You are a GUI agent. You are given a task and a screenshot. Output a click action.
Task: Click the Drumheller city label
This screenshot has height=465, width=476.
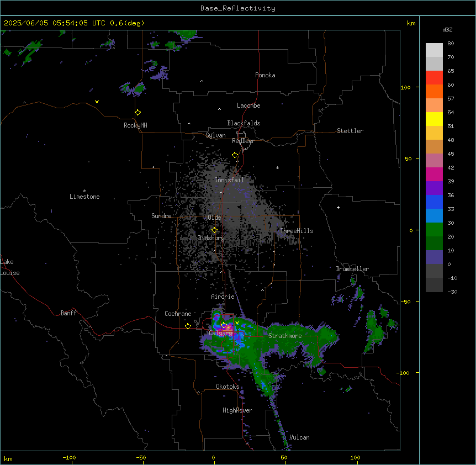coord(352,269)
